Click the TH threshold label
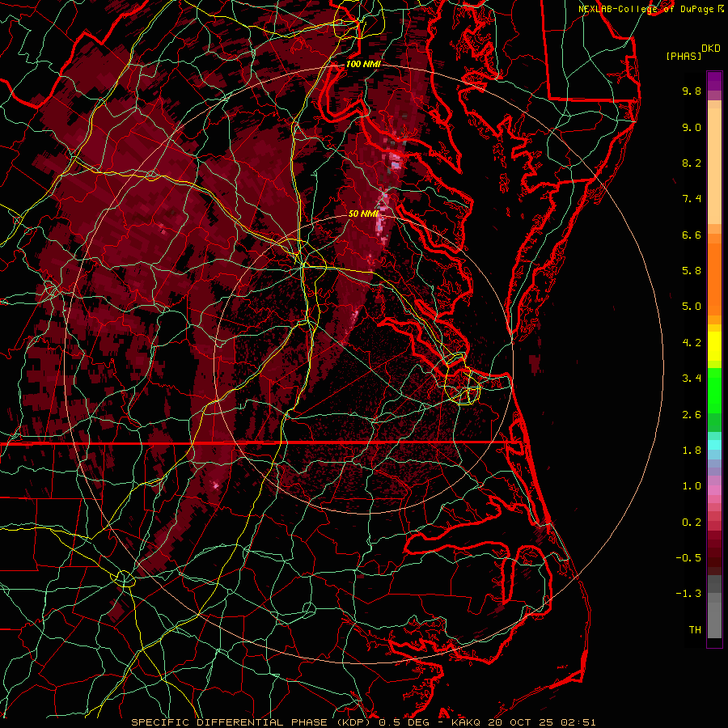 coord(695,630)
